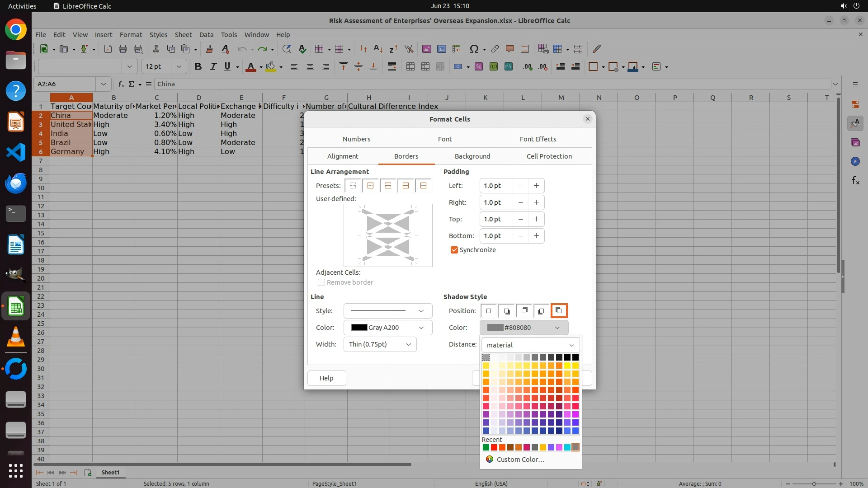Click the Help button in dialog
This screenshot has width=868, height=488.
(x=326, y=378)
